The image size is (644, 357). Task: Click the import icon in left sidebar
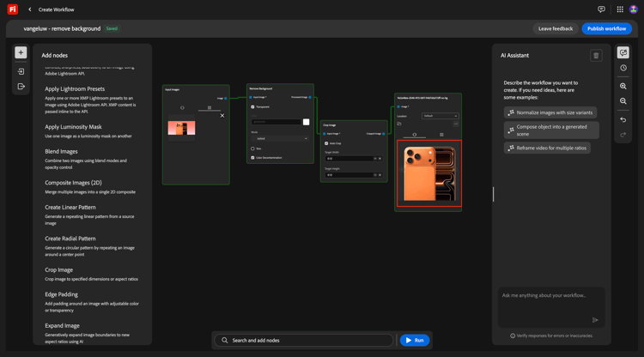21,71
